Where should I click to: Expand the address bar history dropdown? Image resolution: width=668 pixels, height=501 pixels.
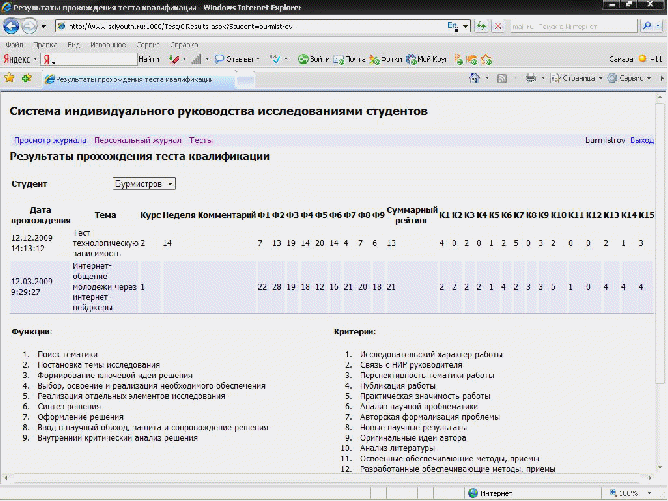468,27
